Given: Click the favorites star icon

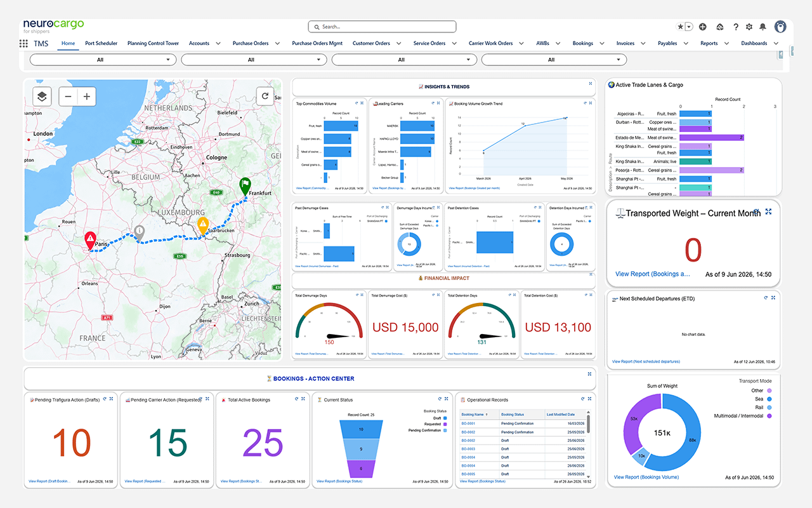Looking at the screenshot, I should click(681, 27).
